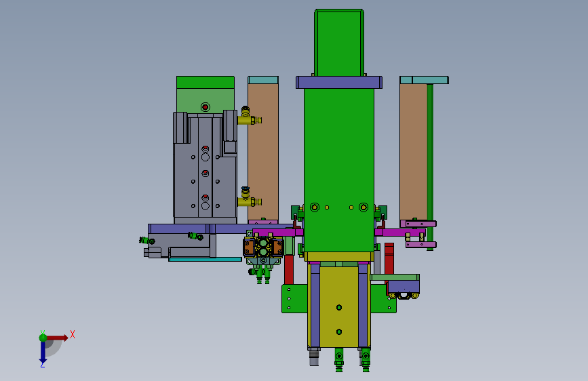The width and height of the screenshot is (588, 381).
Task: Select the tall green motor housing at the top
Action: pos(339,43)
